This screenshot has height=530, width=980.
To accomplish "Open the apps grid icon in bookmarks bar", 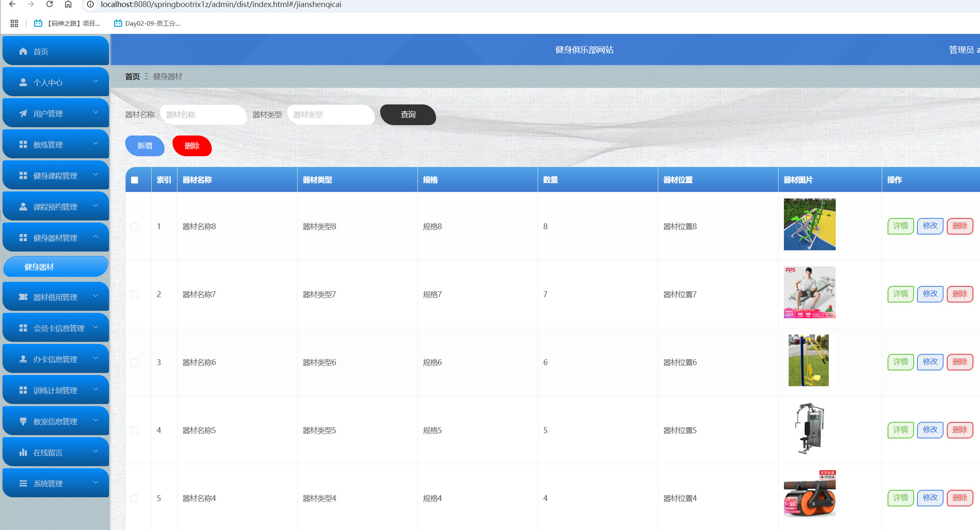I will point(14,23).
